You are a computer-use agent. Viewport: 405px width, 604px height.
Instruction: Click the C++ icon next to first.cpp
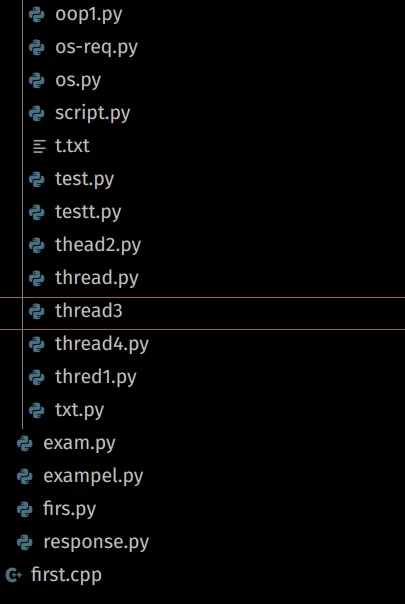click(13, 575)
